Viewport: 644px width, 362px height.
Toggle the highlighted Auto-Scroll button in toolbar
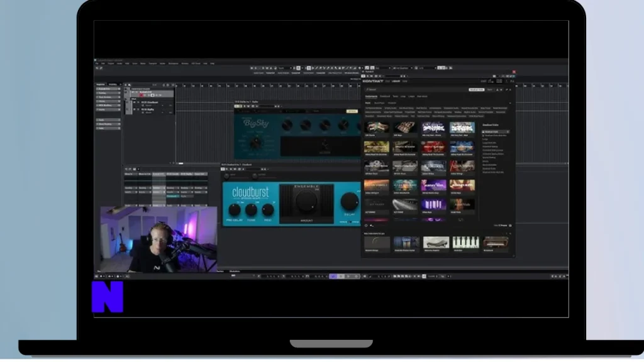tap(298, 68)
